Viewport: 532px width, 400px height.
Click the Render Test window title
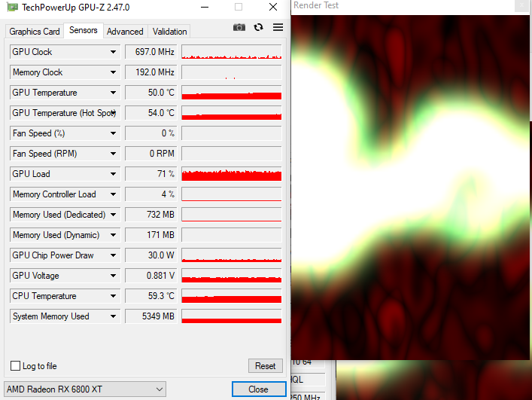pyautogui.click(x=316, y=5)
